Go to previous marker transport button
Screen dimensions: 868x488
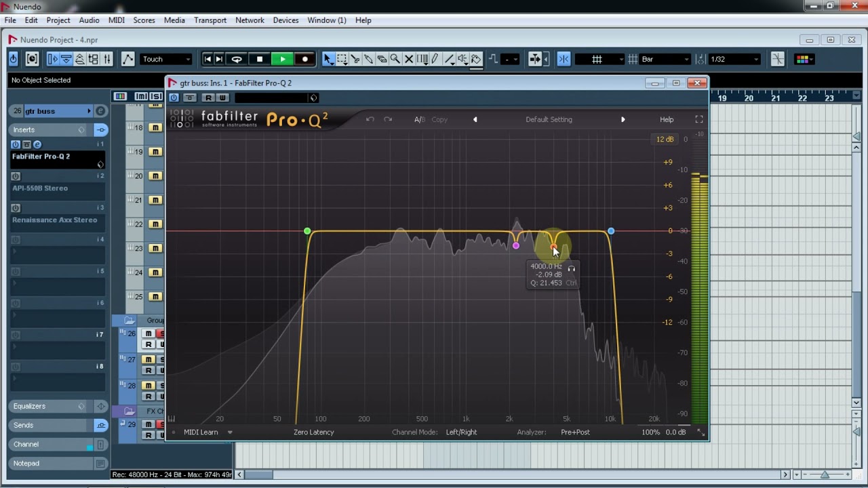[x=208, y=59]
